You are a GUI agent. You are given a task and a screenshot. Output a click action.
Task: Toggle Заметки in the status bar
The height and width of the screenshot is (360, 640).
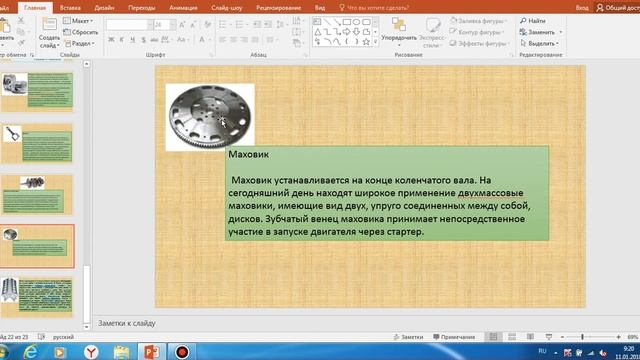pos(408,337)
